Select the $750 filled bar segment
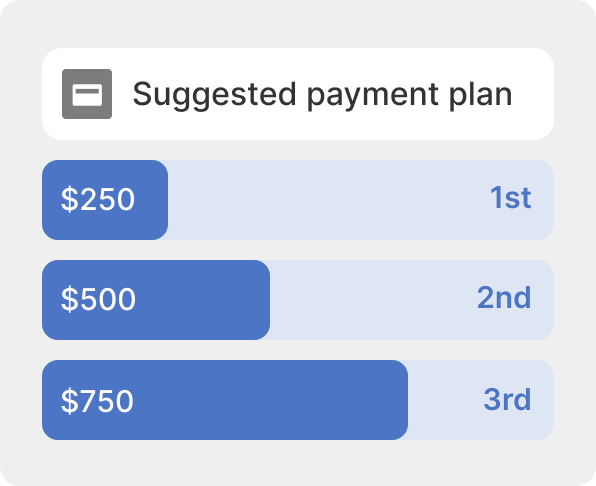Image resolution: width=596 pixels, height=486 pixels. 225,400
